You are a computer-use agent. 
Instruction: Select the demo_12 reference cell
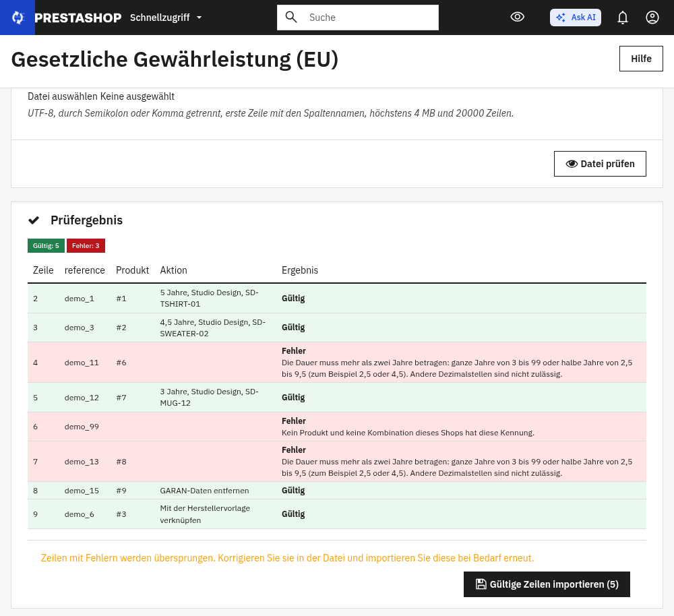pos(82,398)
